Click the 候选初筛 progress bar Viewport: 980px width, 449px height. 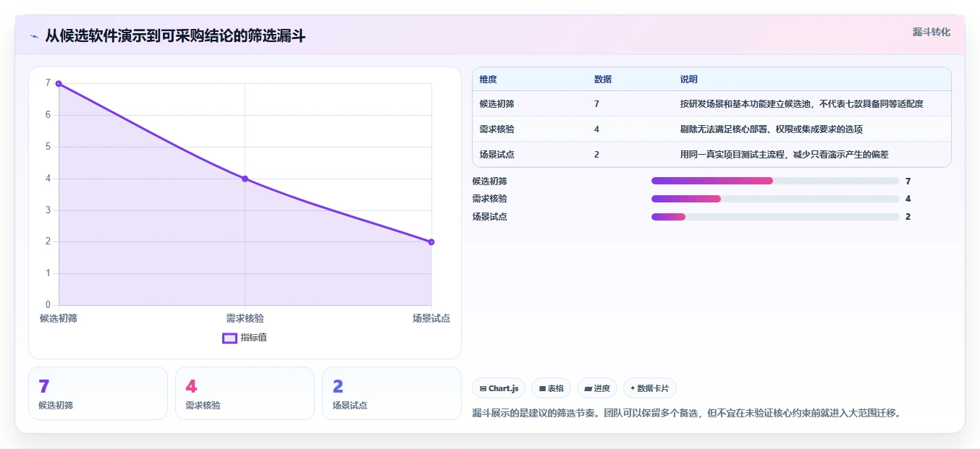click(775, 181)
